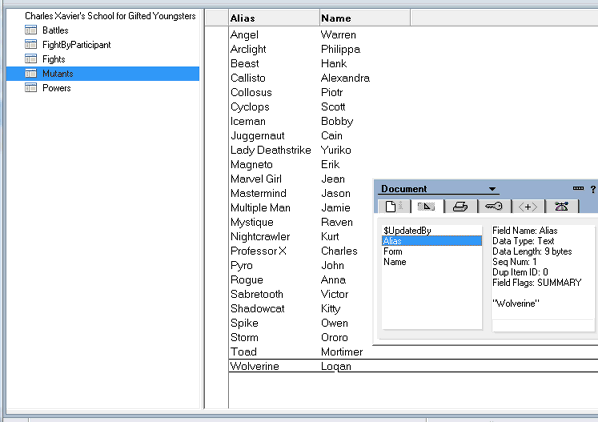Click the Fights view icon
598x422 pixels.
click(31, 59)
